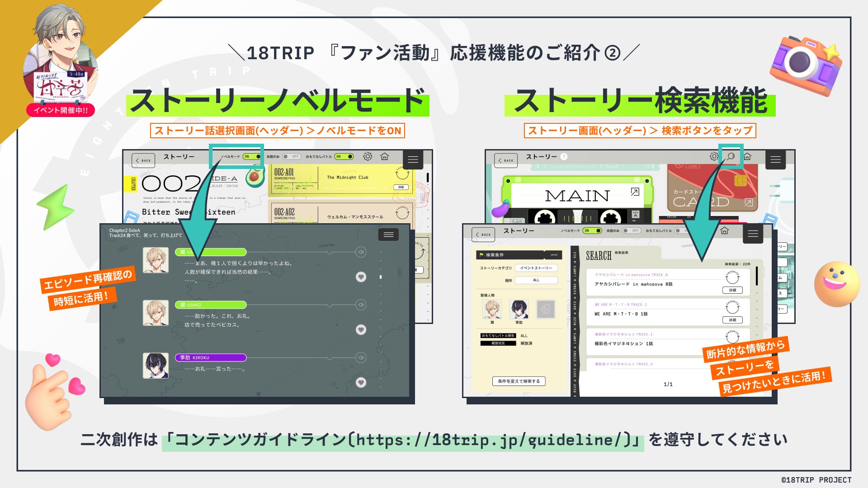The width and height of the screenshot is (868, 488).
Task: Tap FAVORITE circle on 極彩色イマジネーション 1話
Action: (732, 337)
